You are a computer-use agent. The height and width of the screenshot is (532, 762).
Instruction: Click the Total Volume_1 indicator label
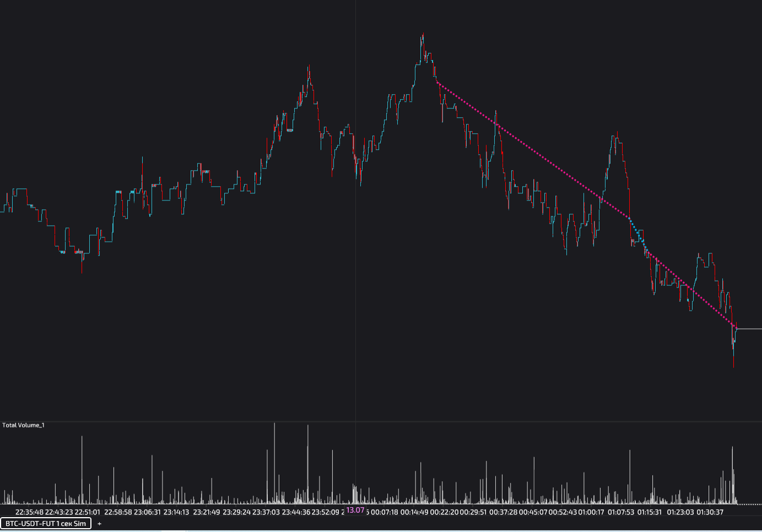point(23,425)
